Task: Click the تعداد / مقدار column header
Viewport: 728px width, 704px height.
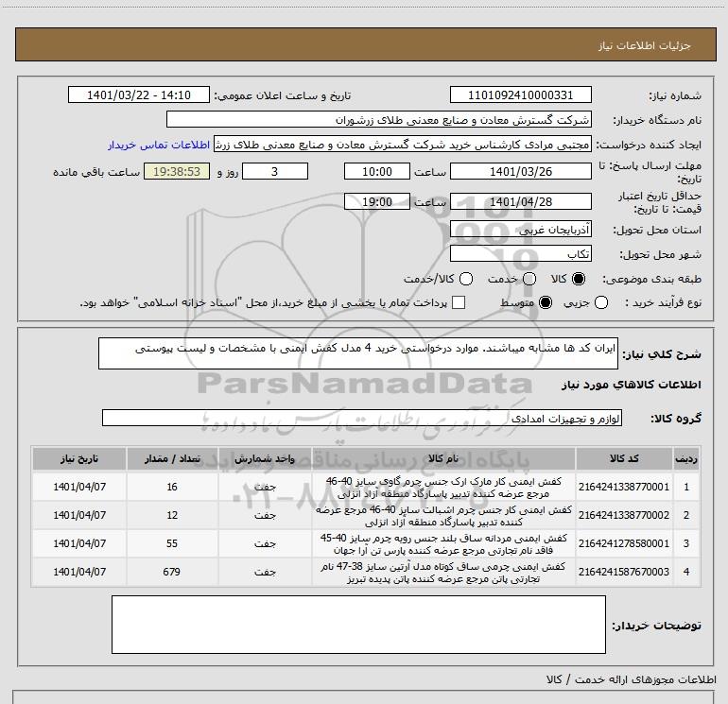Action: [172, 459]
